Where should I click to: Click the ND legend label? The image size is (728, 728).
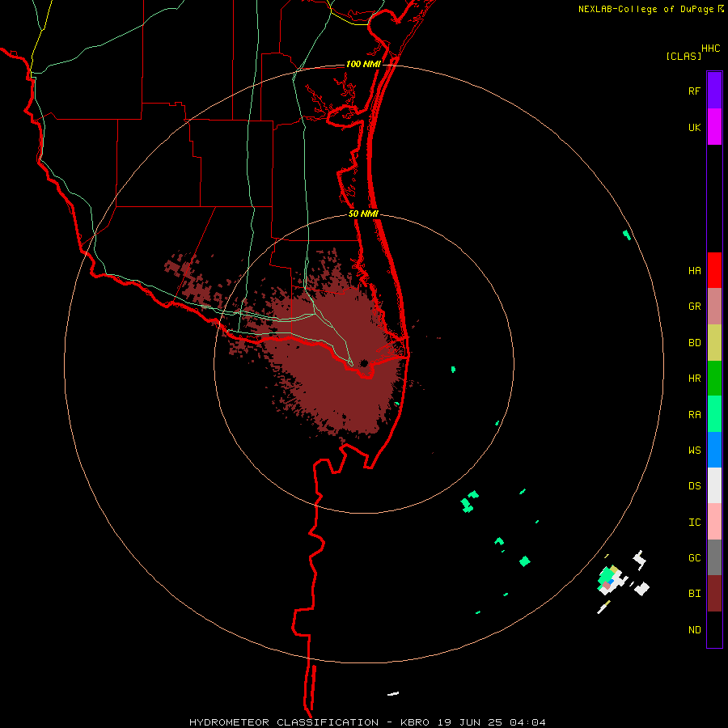tap(694, 630)
